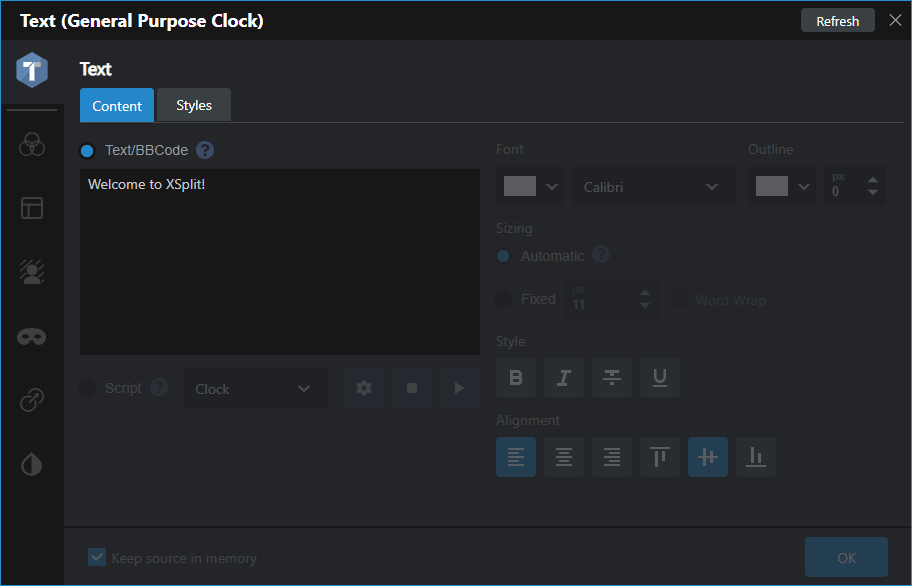Open the mask effects sidebar icon

point(32,337)
